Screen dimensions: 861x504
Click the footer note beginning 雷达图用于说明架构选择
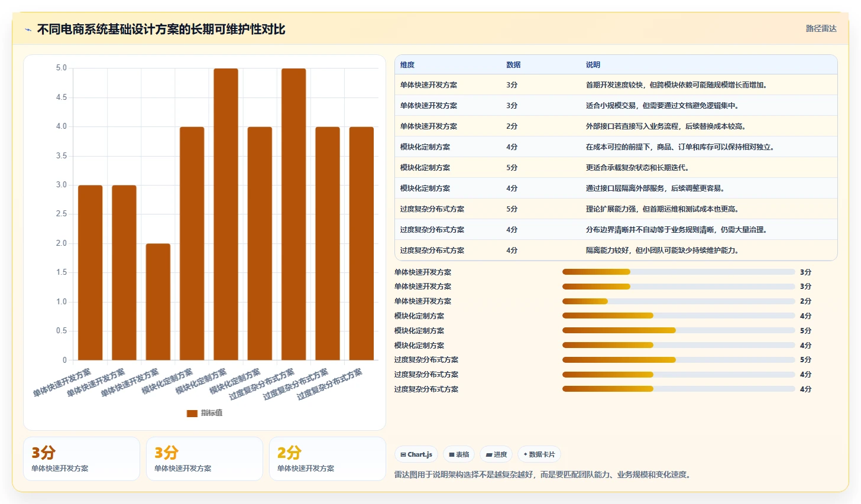(544, 474)
